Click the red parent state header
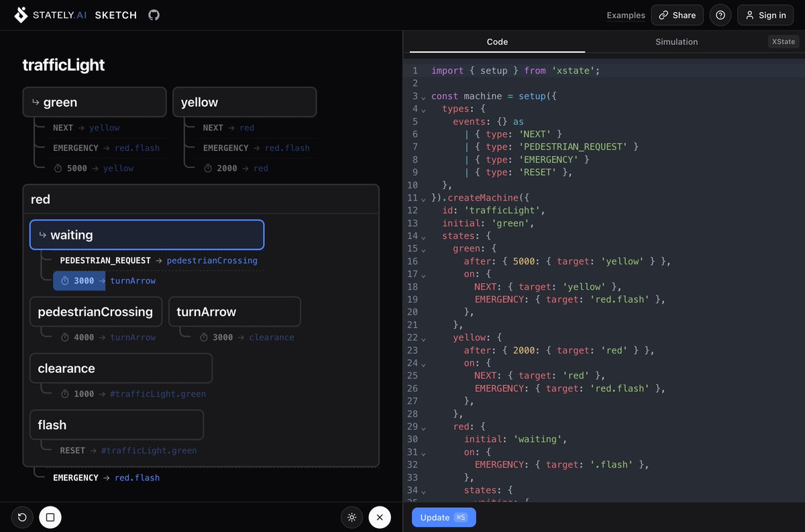The image size is (805, 532). [x=201, y=199]
